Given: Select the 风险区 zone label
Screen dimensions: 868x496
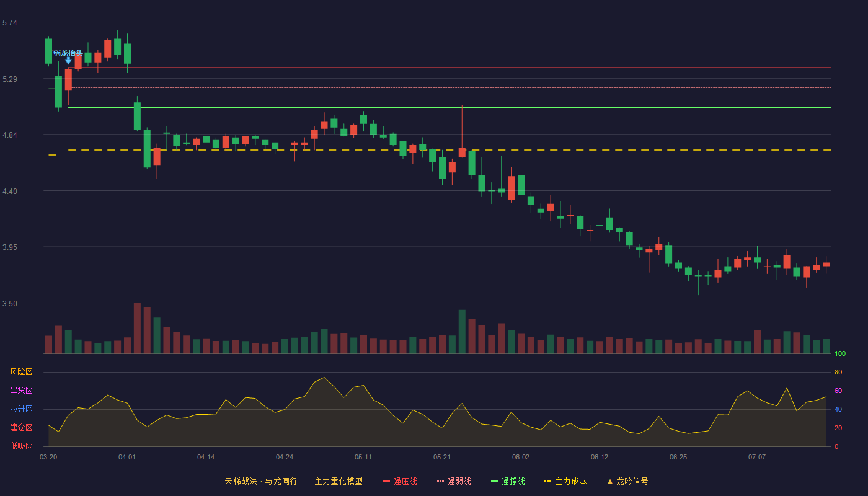Looking at the screenshot, I should [21, 372].
